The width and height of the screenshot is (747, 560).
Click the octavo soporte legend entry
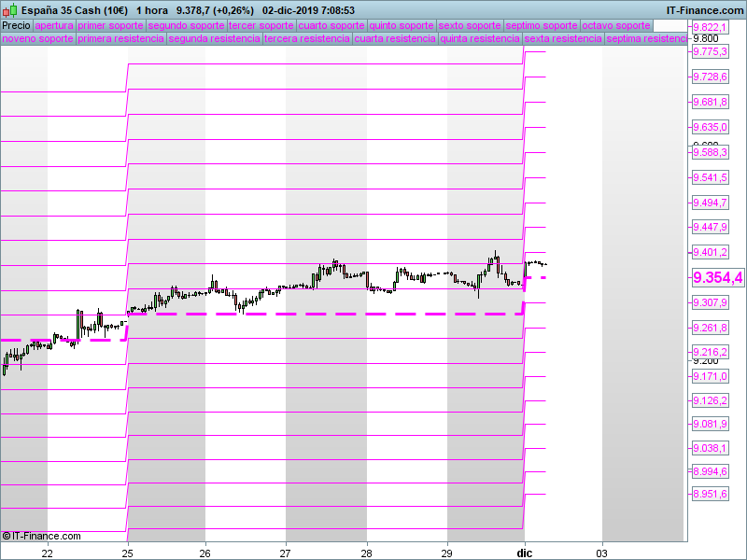pos(615,25)
